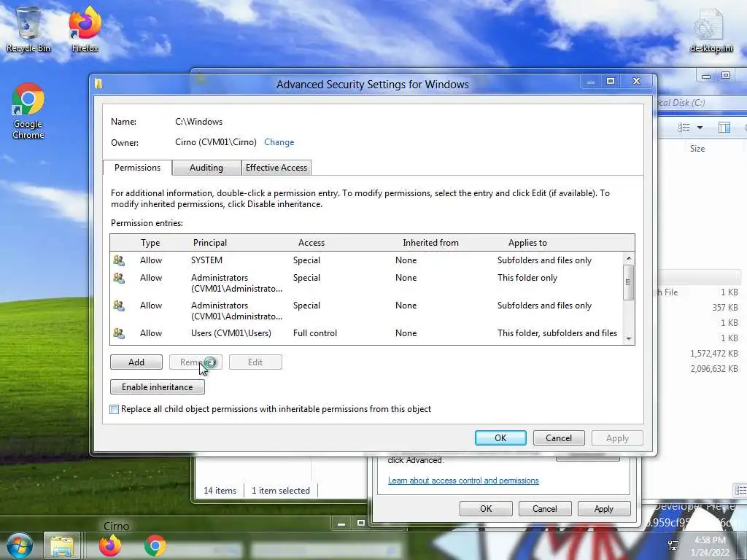Click Enable inheritance button
Screen dimensions: 747x560
(x=158, y=386)
